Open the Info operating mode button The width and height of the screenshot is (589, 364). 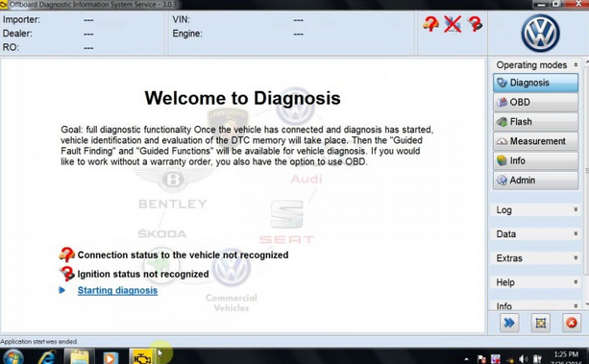pyautogui.click(x=535, y=160)
